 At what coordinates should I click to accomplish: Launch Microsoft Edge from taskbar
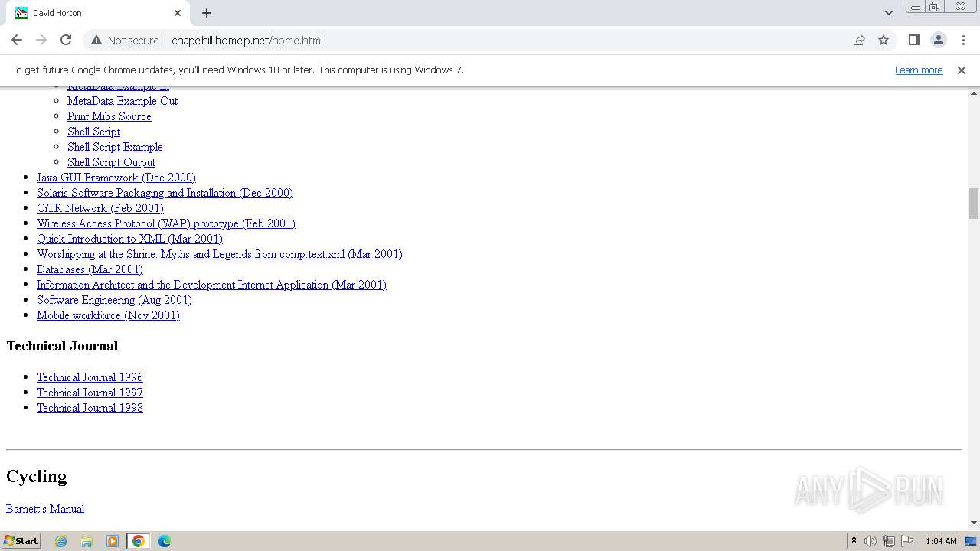point(165,541)
